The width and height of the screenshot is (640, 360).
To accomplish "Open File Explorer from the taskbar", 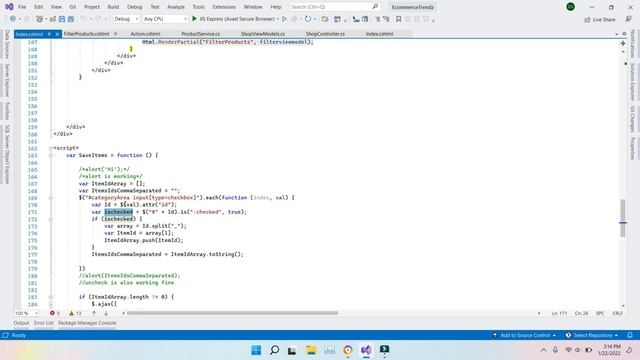I will [311, 350].
